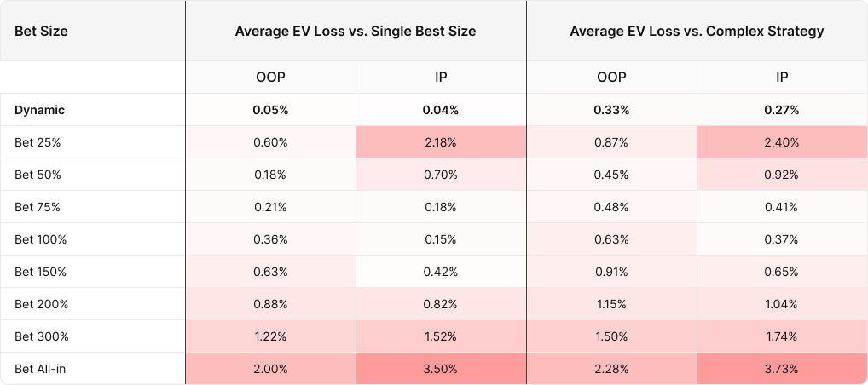Select the 3.73% cell in the Bet All-in row
Viewport: 868px width, 385px height.
tap(782, 369)
